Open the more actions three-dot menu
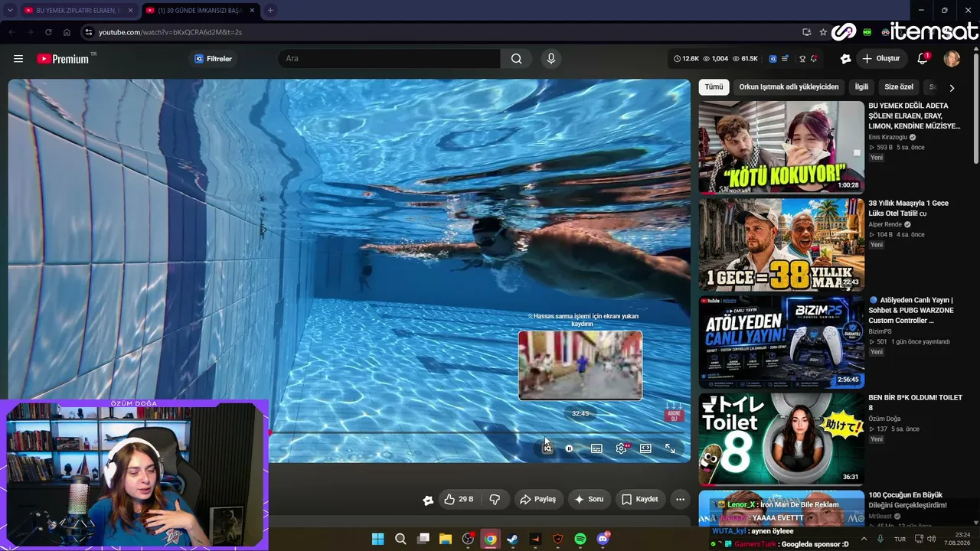The height and width of the screenshot is (551, 980). (680, 499)
